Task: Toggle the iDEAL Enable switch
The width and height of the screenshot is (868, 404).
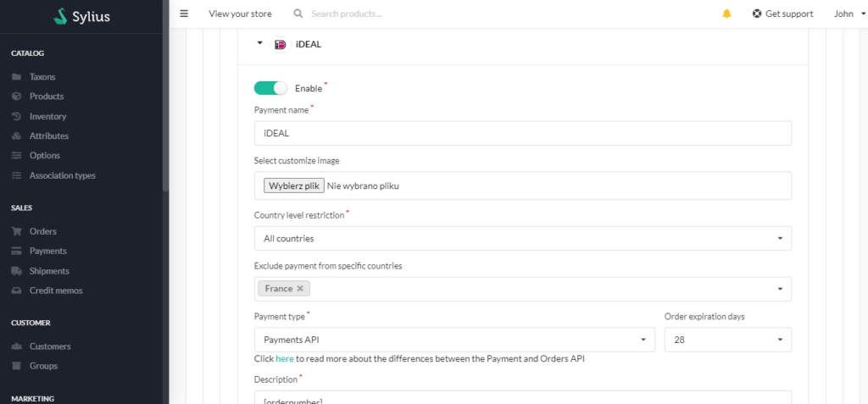Action: pyautogui.click(x=270, y=88)
